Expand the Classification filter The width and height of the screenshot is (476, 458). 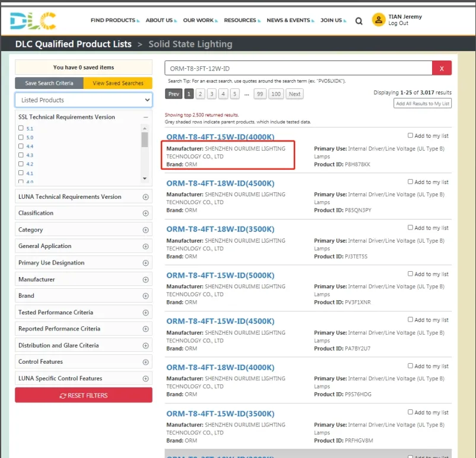click(x=145, y=213)
